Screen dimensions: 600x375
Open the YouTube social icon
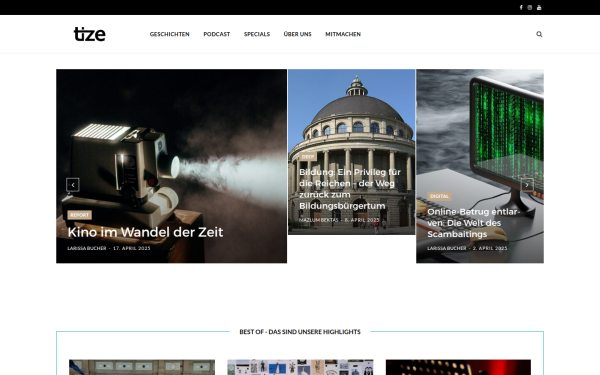(539, 7)
